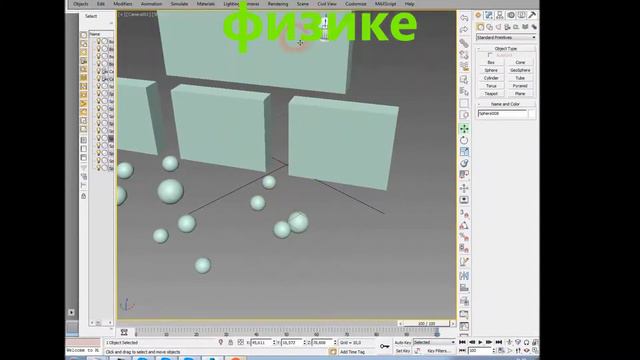This screenshot has height=360, width=640.
Task: Click the time slider 100/100 handle
Action: point(427,323)
